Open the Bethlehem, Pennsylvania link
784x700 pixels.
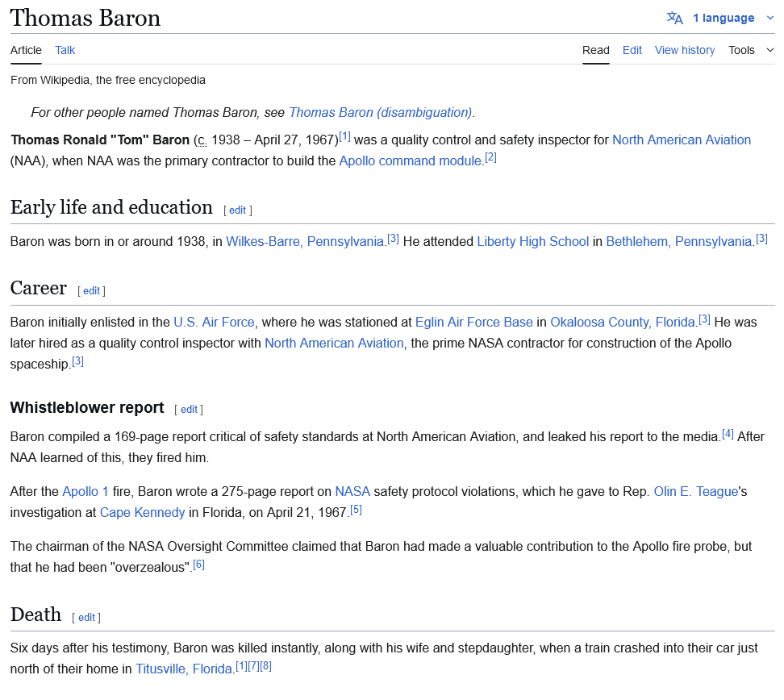(x=679, y=241)
